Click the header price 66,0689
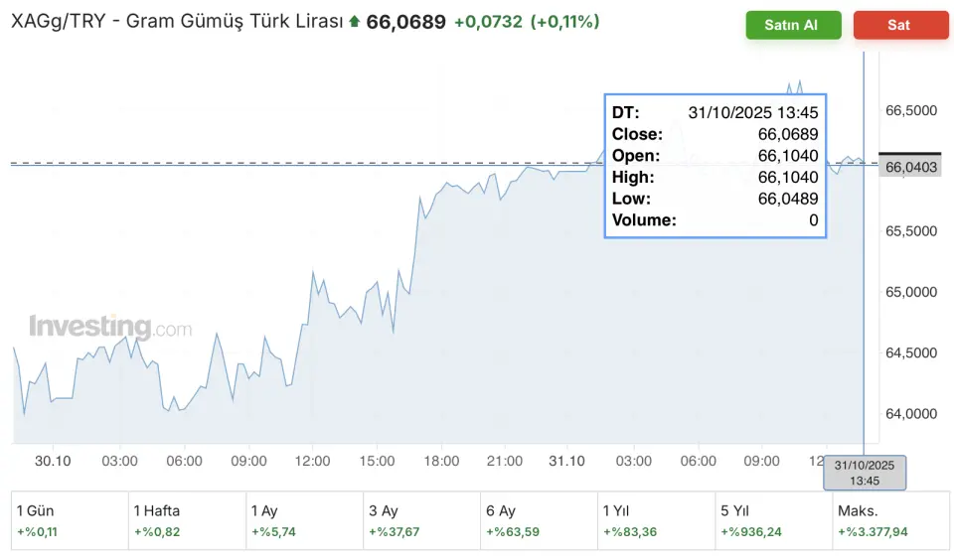 pyautogui.click(x=405, y=22)
